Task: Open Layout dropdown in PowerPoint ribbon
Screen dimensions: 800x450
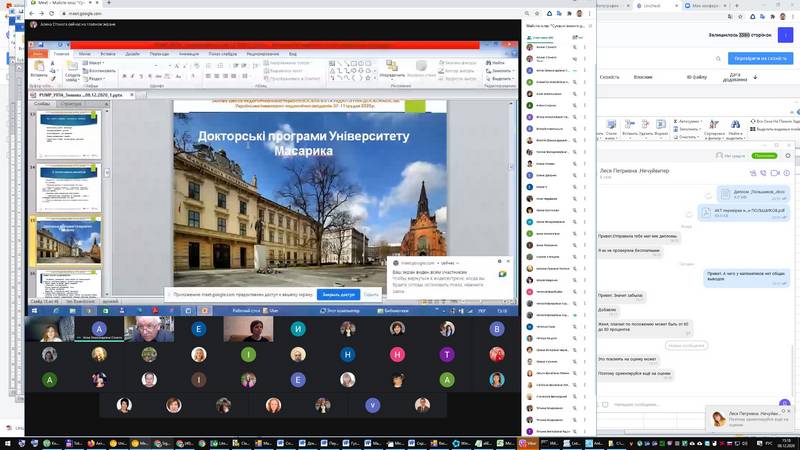Action: pyautogui.click(x=93, y=63)
